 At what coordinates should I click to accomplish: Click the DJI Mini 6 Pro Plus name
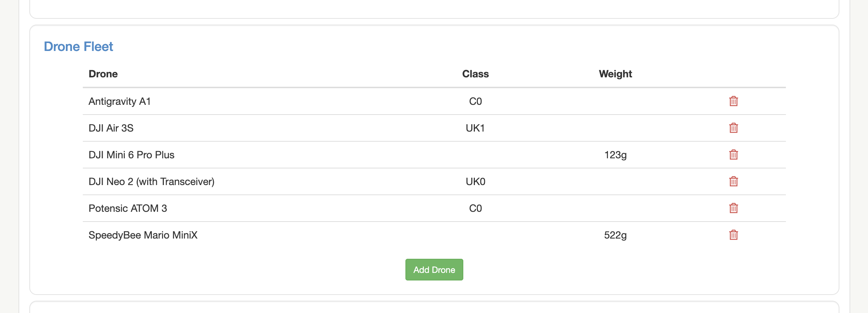point(132,155)
